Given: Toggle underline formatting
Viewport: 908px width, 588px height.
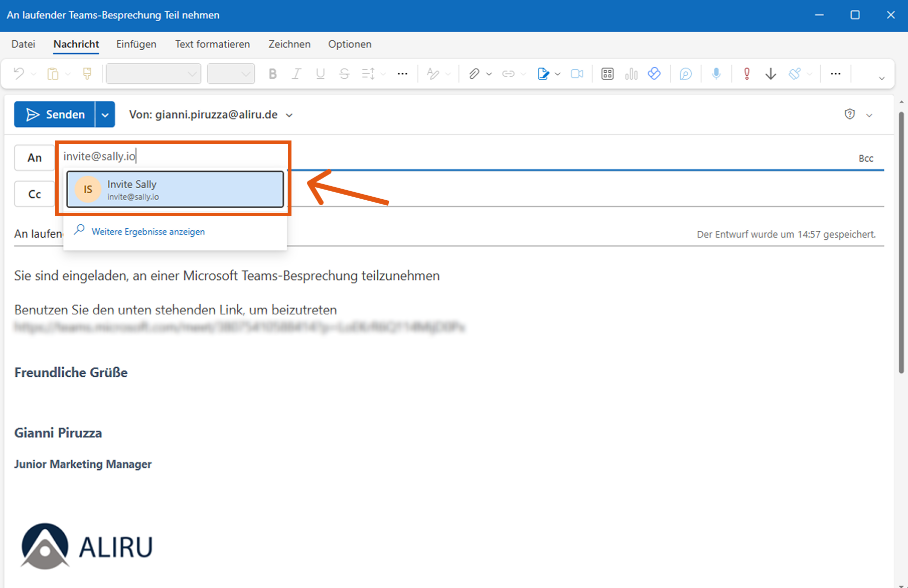Looking at the screenshot, I should 320,73.
